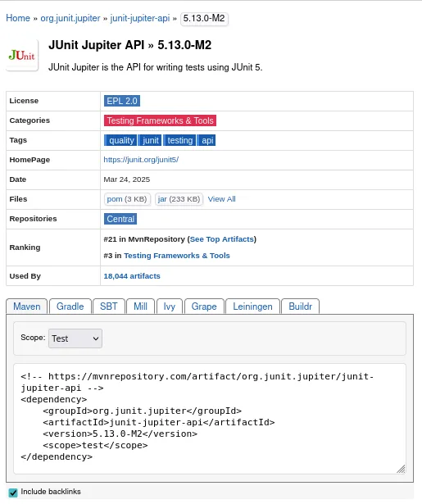Open the 18,044 artifacts link

(132, 276)
